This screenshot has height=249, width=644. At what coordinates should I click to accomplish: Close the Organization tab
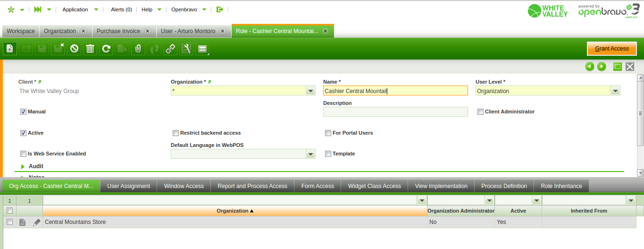(84, 31)
